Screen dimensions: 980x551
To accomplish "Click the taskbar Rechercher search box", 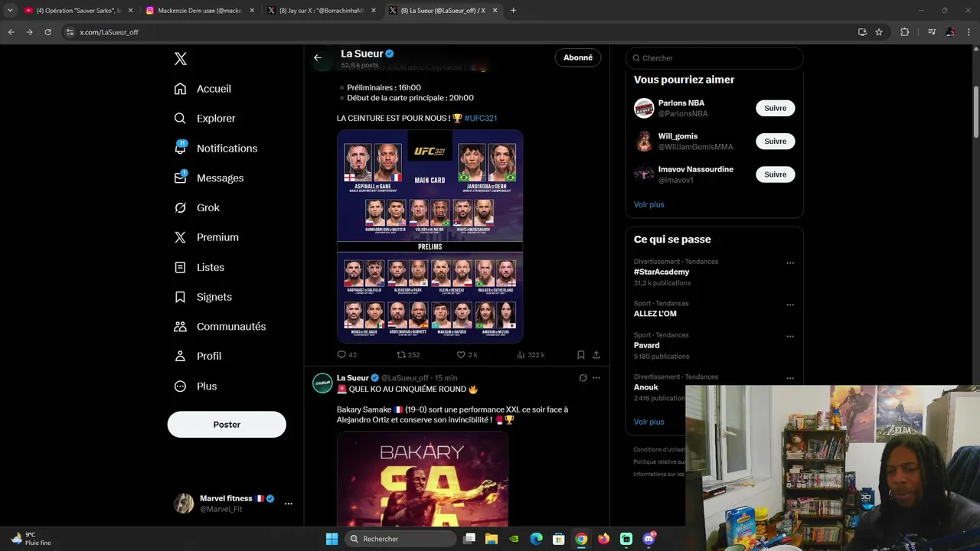I will coord(399,539).
